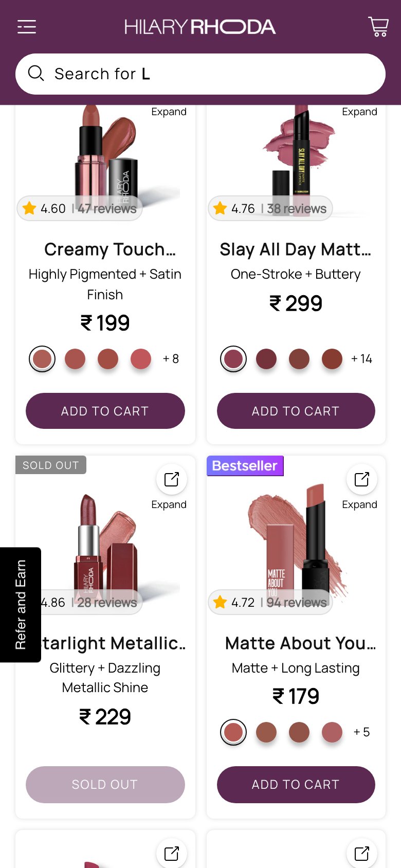
Task: Open the hamburger menu
Action: (27, 27)
